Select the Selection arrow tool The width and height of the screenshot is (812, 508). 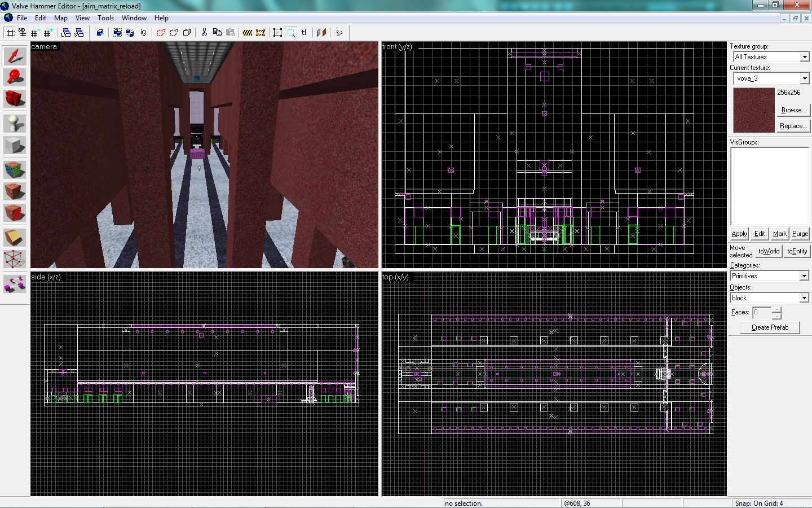point(15,56)
